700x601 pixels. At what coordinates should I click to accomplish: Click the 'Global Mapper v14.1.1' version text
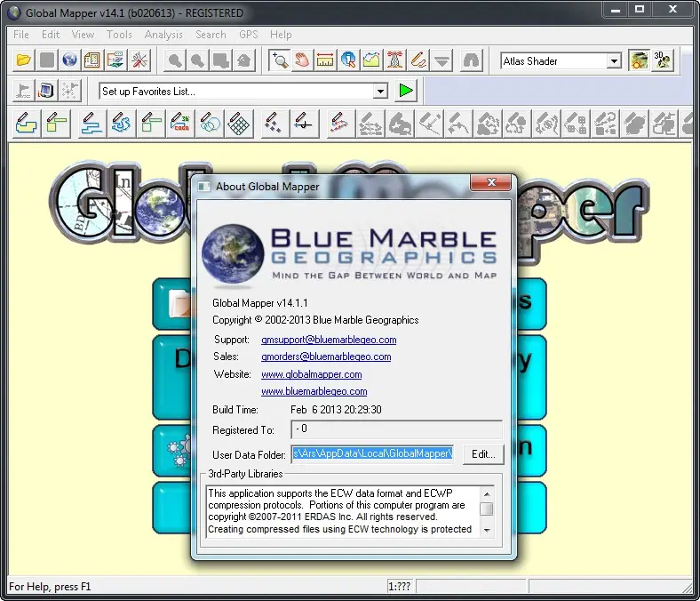[x=259, y=303]
